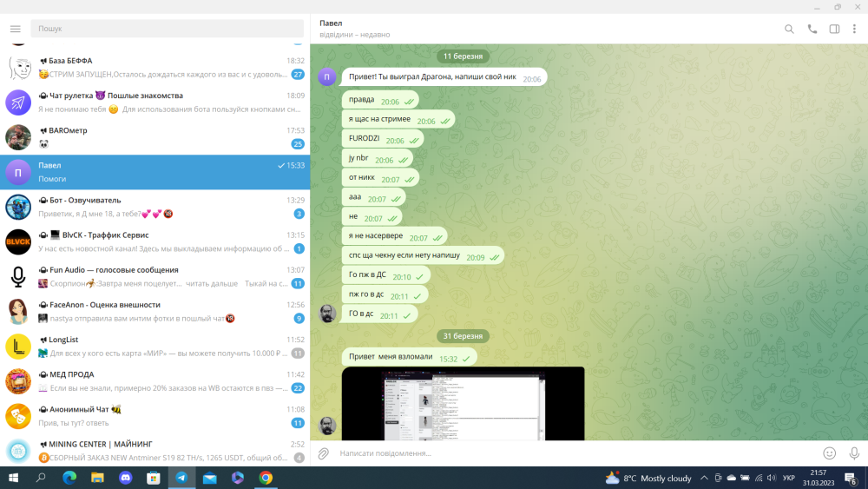The width and height of the screenshot is (868, 489).
Task: Click the BLVCK avatar icon
Action: coord(18,242)
